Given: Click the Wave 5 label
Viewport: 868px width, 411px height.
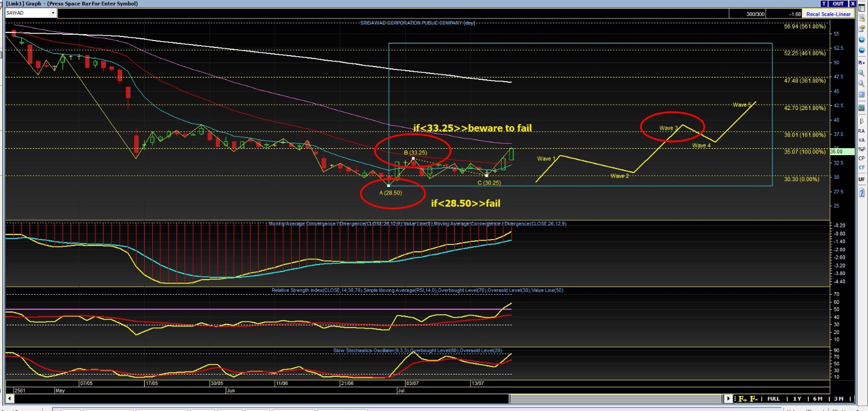Looking at the screenshot, I should (x=742, y=105).
